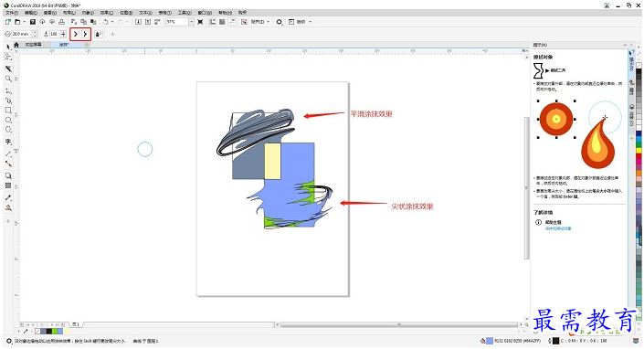Click the home Welcome screen tab icon
This screenshot has width=644, height=349.
tap(16, 45)
